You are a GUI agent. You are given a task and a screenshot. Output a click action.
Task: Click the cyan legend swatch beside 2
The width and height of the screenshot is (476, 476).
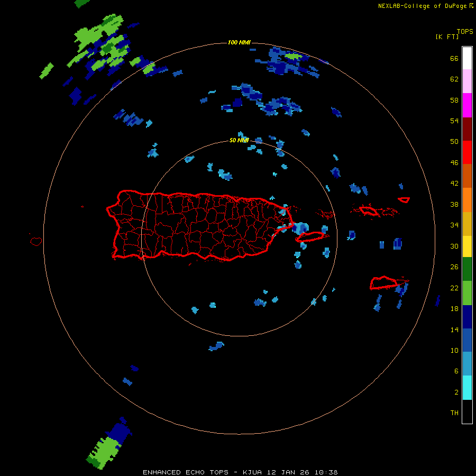tap(467, 388)
